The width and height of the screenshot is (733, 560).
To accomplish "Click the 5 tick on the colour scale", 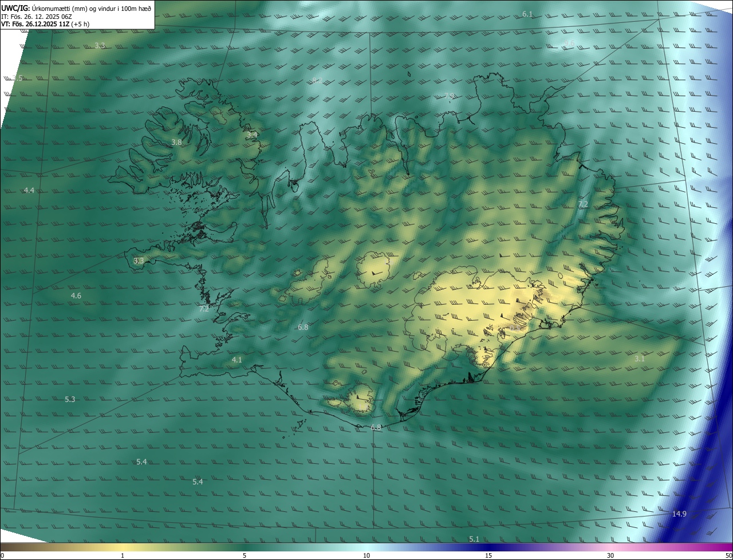I will tap(245, 555).
